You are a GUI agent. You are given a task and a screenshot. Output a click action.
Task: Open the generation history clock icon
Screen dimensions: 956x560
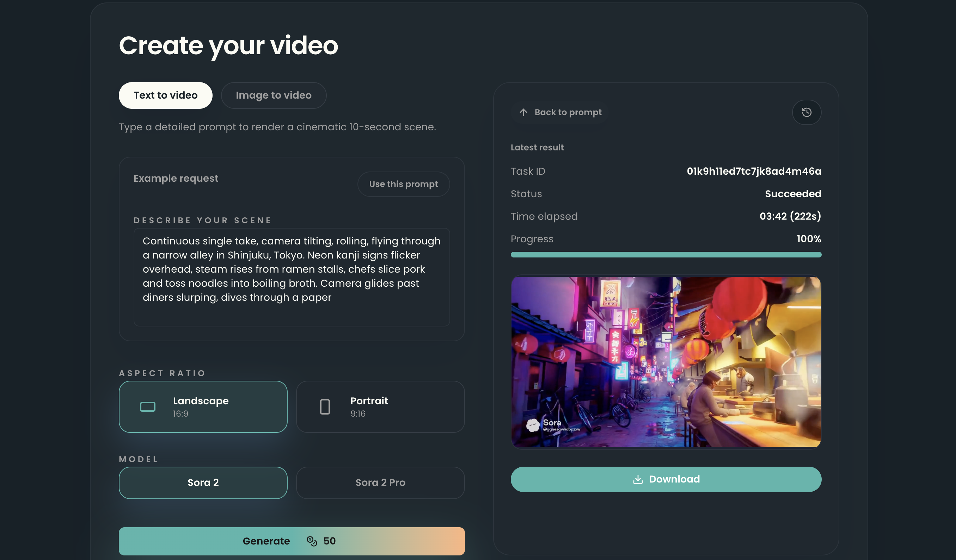807,112
